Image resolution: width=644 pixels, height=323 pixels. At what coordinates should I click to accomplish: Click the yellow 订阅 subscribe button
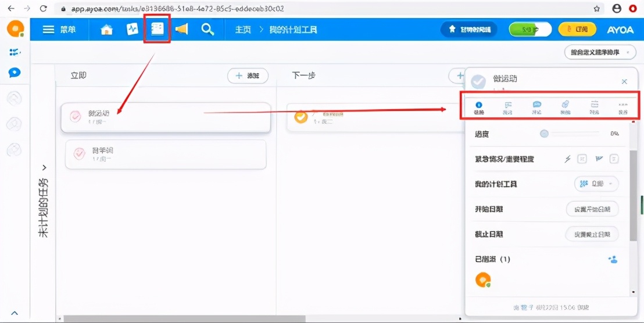577,29
